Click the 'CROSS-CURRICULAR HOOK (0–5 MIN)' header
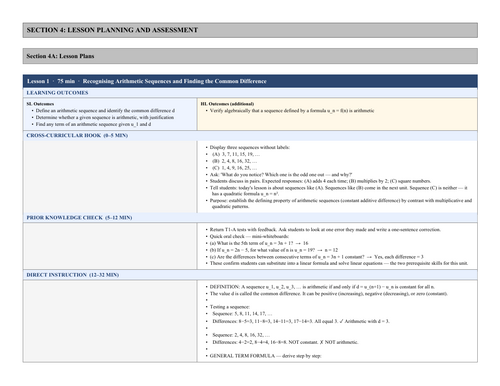 250,135
